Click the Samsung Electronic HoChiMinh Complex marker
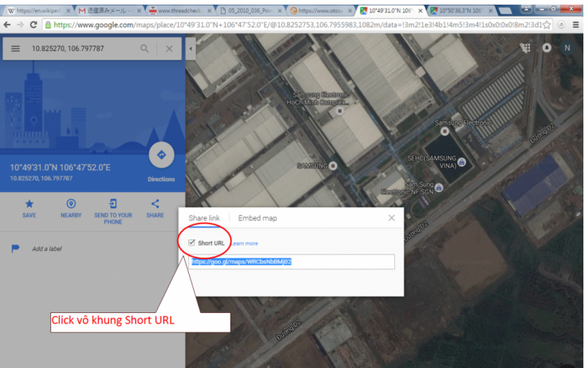Image resolution: width=588 pixels, height=368 pixels. coord(339,111)
